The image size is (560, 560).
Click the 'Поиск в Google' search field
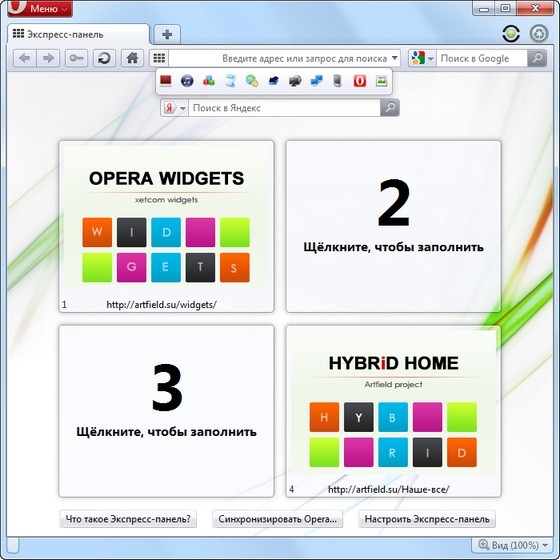[481, 58]
